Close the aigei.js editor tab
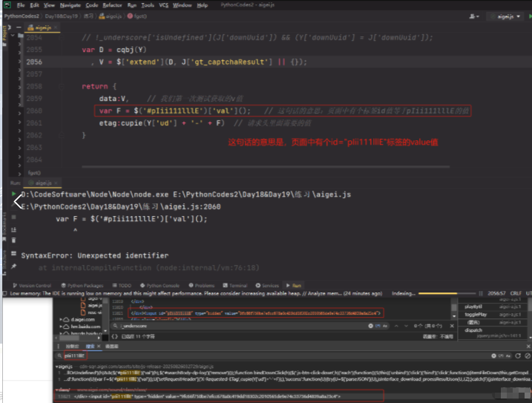The height and width of the screenshot is (403, 532). click(56, 27)
